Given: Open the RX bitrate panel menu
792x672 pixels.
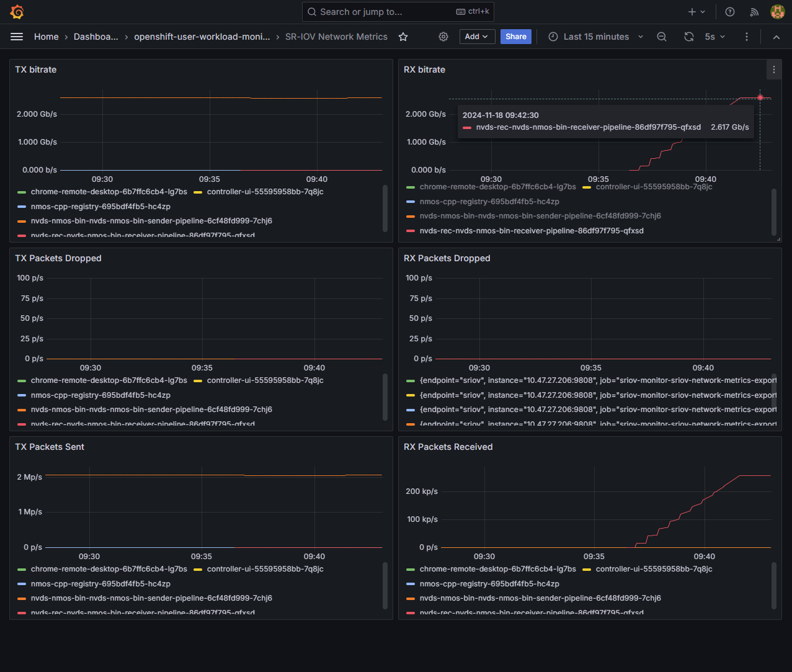Looking at the screenshot, I should [773, 69].
